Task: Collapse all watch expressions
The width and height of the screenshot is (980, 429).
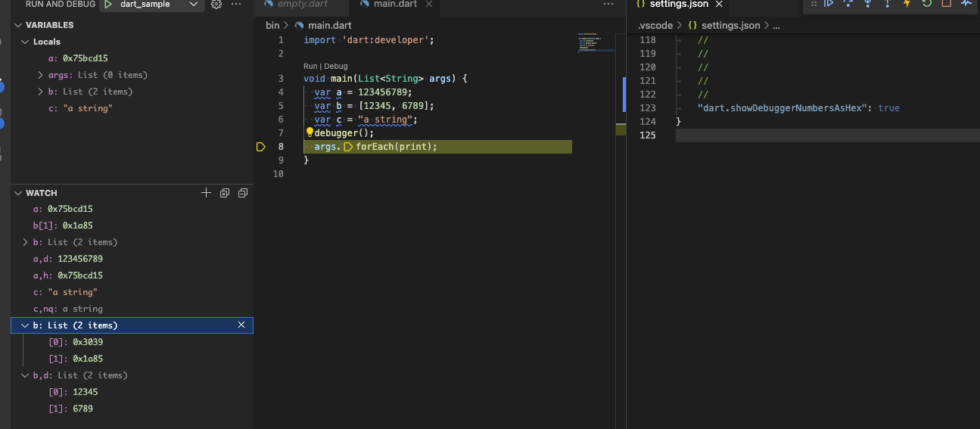Action: (243, 193)
